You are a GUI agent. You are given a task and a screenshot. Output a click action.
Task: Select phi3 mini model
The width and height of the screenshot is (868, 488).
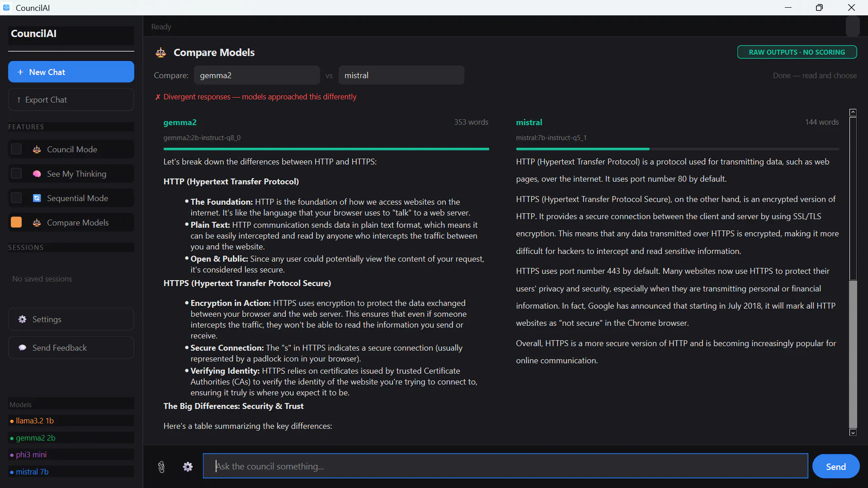pos(71,455)
